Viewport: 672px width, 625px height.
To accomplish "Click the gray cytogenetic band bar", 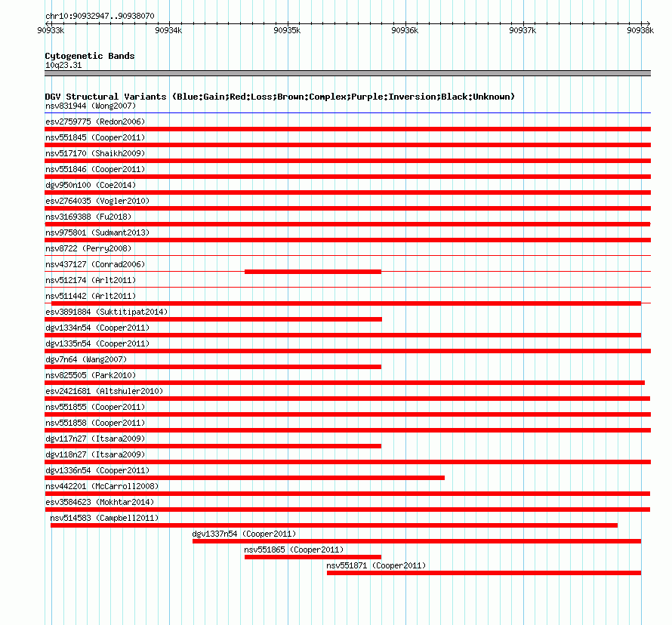I will click(x=347, y=73).
